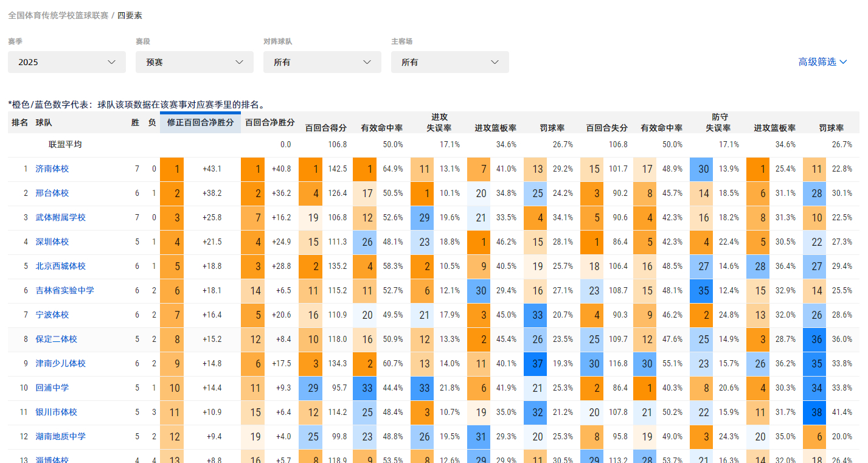Sort by 负 losses column header
The height and width of the screenshot is (463, 868).
[152, 123]
